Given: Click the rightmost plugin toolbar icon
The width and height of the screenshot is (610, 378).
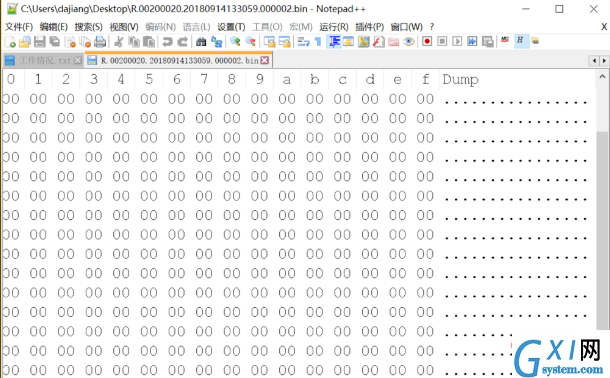Looking at the screenshot, I should [535, 40].
